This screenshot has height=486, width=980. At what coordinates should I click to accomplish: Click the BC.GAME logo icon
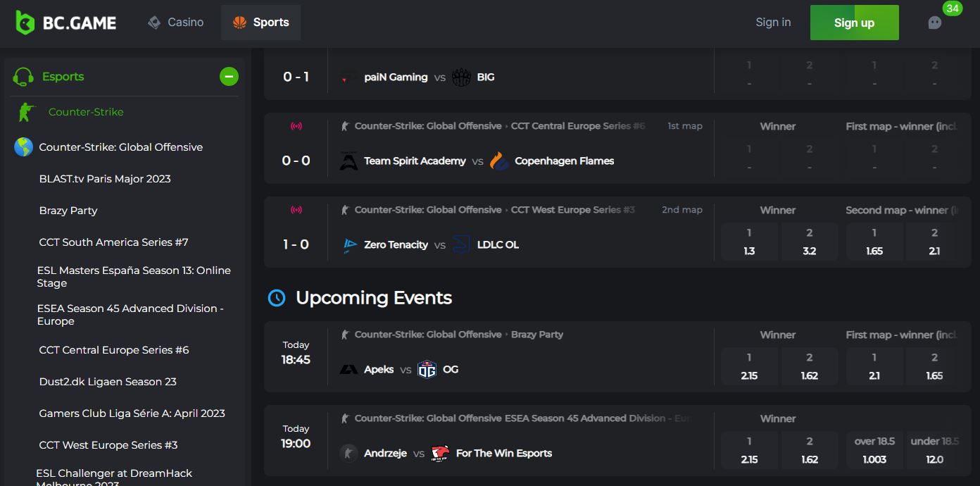(x=25, y=23)
